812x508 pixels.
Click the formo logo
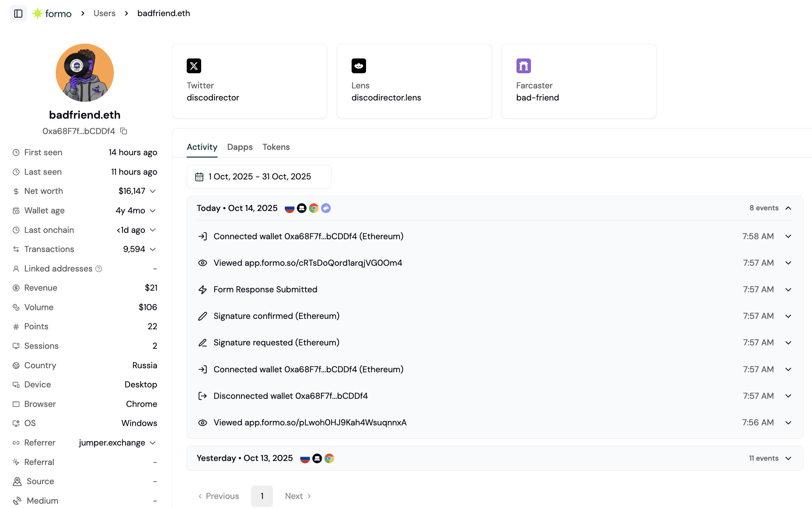click(x=52, y=13)
